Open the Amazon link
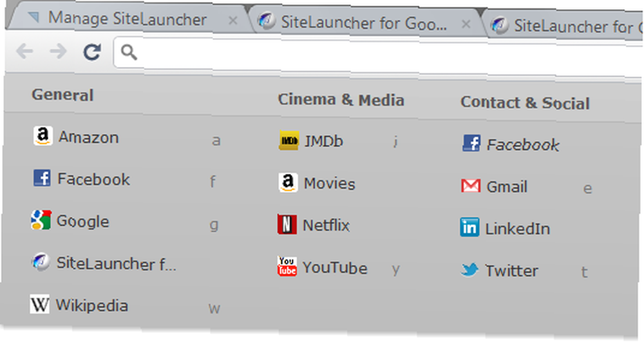 pos(88,137)
